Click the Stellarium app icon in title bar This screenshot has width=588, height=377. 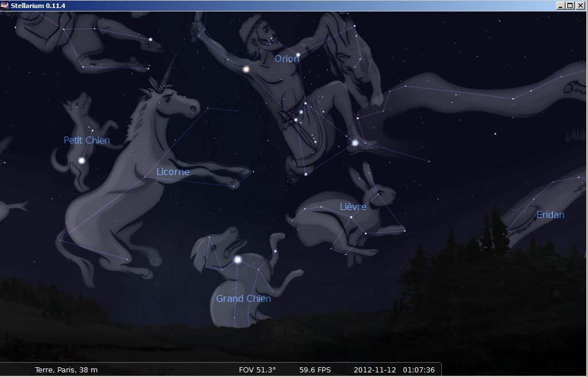pyautogui.click(x=5, y=5)
